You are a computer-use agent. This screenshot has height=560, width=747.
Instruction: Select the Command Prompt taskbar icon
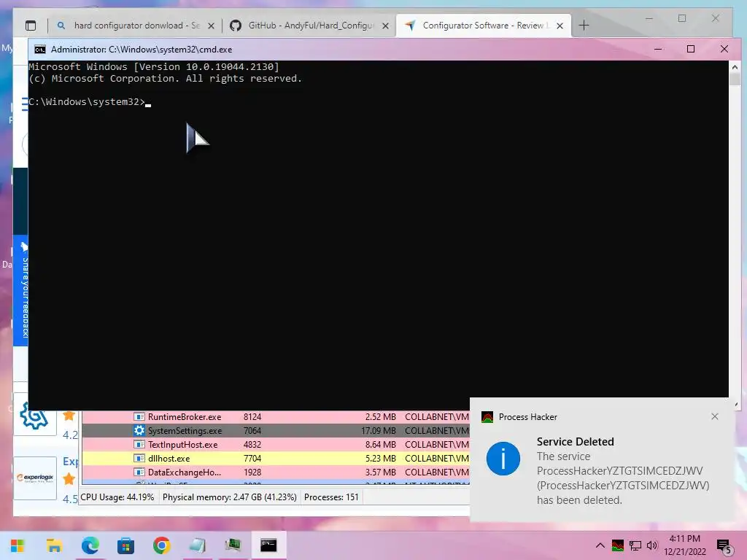pyautogui.click(x=268, y=545)
